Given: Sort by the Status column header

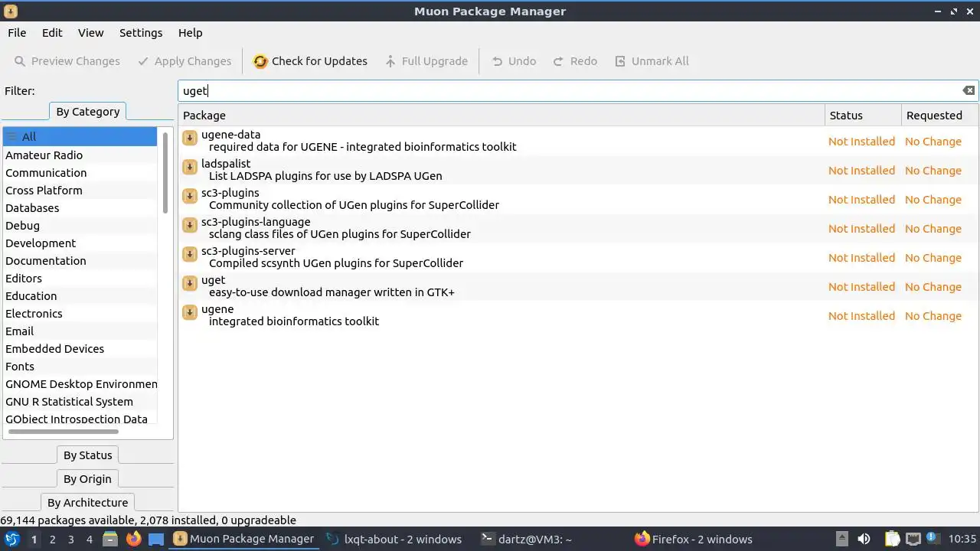Looking at the screenshot, I should [863, 116].
